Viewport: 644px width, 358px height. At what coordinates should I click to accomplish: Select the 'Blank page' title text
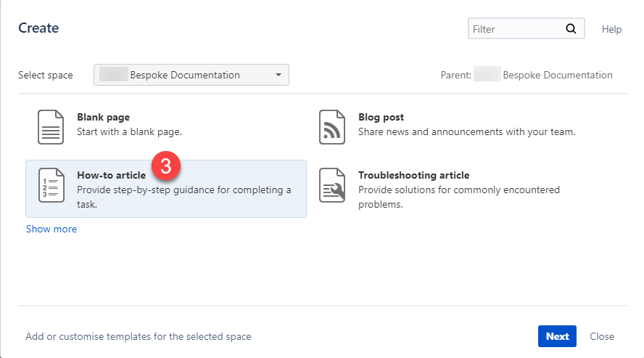[x=103, y=117]
